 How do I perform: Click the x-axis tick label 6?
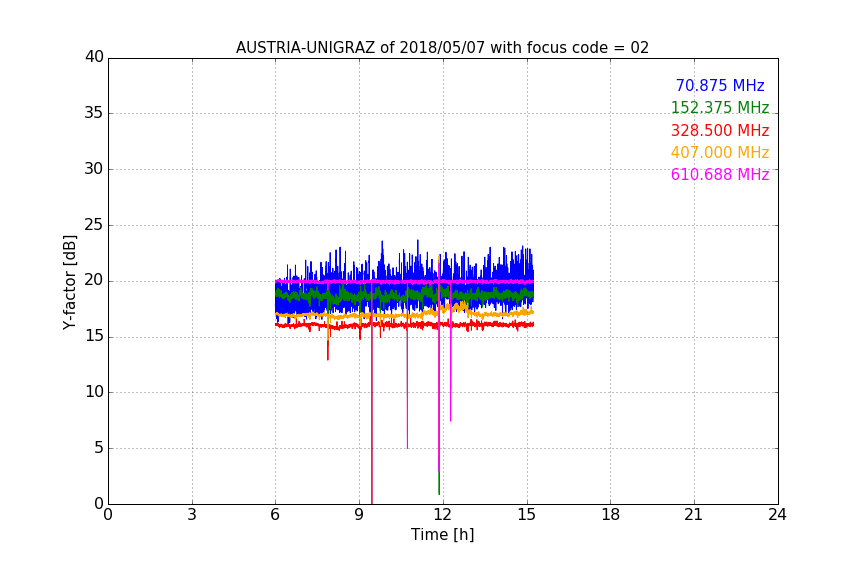click(276, 515)
